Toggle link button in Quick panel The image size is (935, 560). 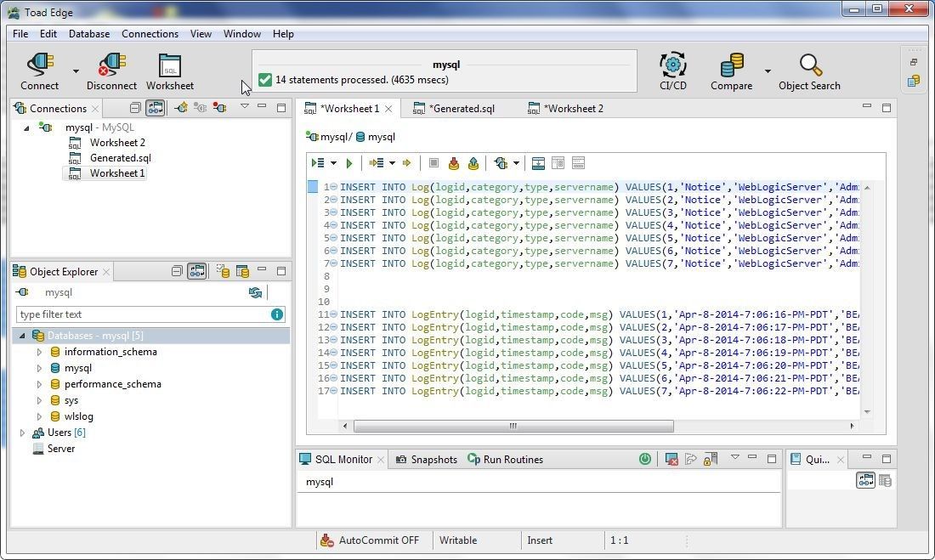click(865, 480)
